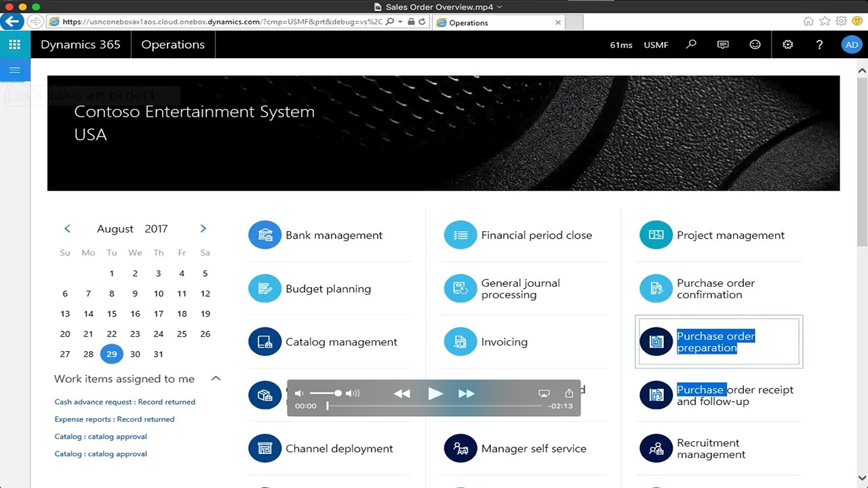Click the video share icon

point(569,393)
